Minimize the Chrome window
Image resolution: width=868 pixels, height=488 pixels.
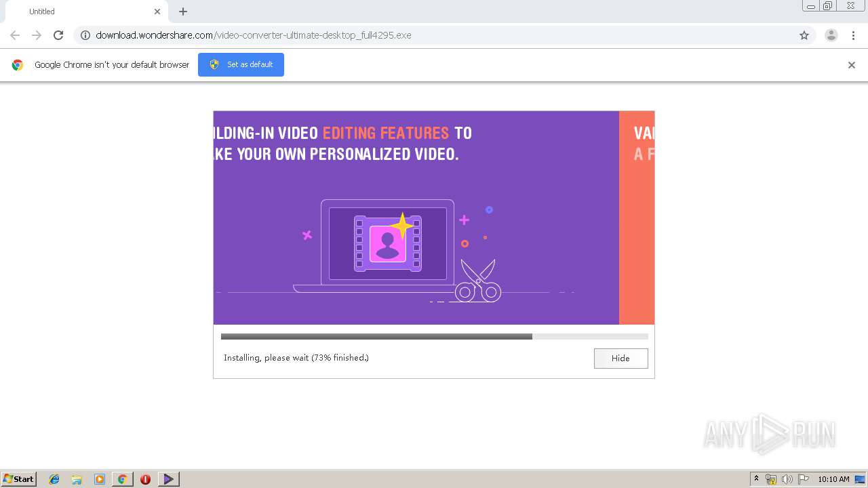click(811, 6)
